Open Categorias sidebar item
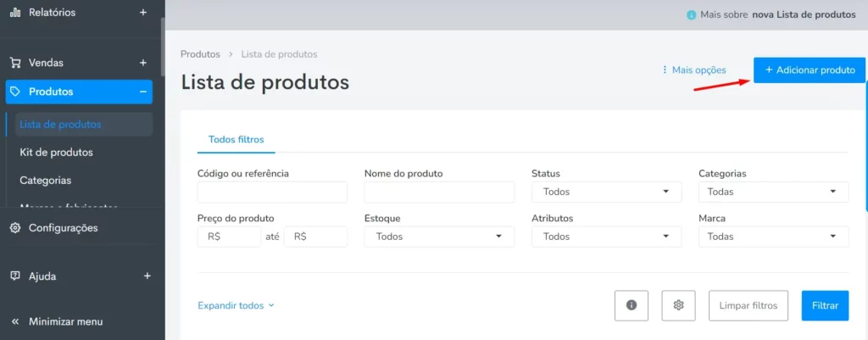The image size is (868, 340). (x=46, y=181)
